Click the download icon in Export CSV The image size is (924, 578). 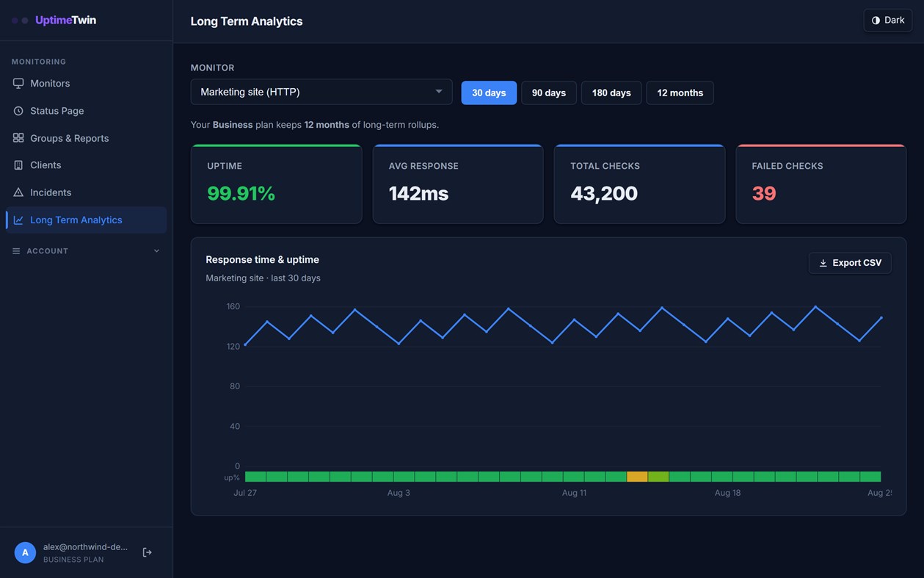pos(823,263)
